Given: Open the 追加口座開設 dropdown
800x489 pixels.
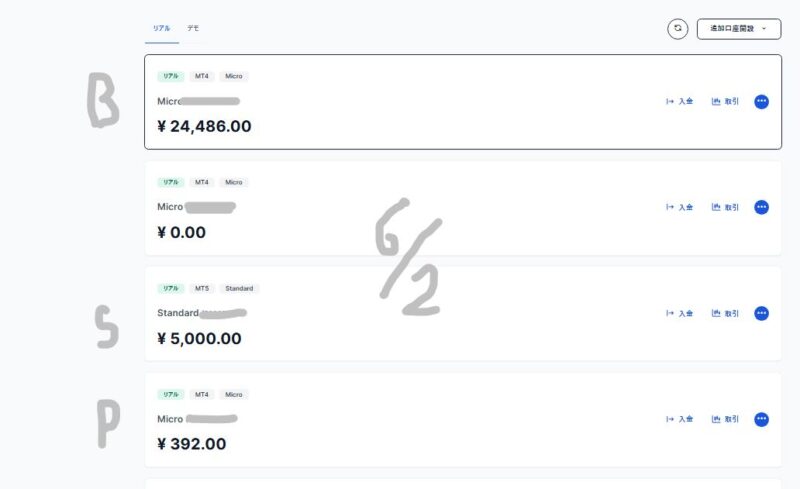Looking at the screenshot, I should point(739,29).
